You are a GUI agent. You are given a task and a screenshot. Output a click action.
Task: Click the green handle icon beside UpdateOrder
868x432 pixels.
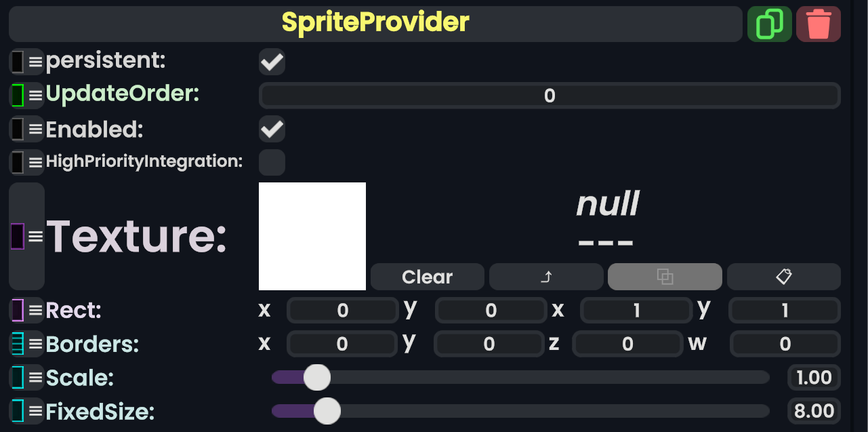pyautogui.click(x=18, y=95)
